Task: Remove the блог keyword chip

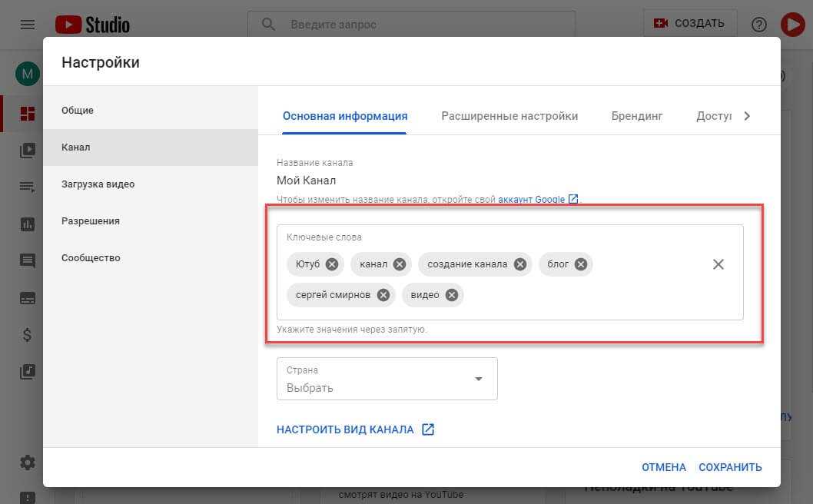Action: (x=581, y=264)
